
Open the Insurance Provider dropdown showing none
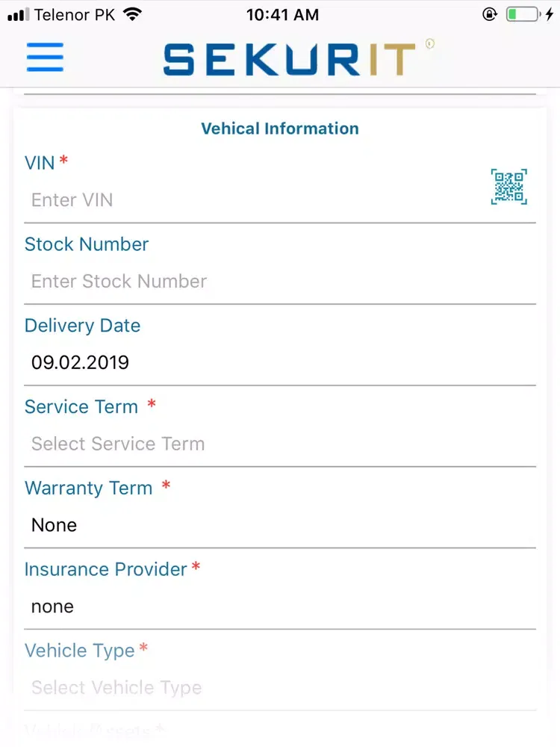pos(280,607)
